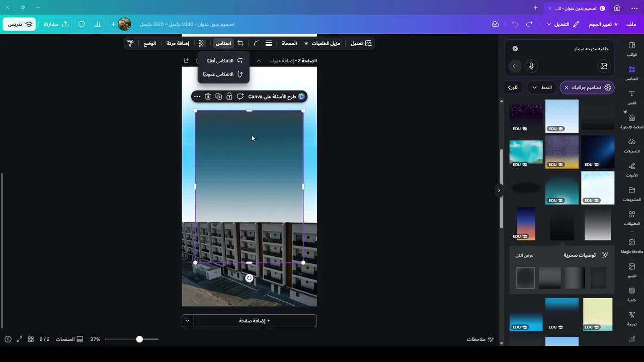Click مزيل الخلفيات background remover
Viewport: 644px width, 362px height.
click(322, 43)
